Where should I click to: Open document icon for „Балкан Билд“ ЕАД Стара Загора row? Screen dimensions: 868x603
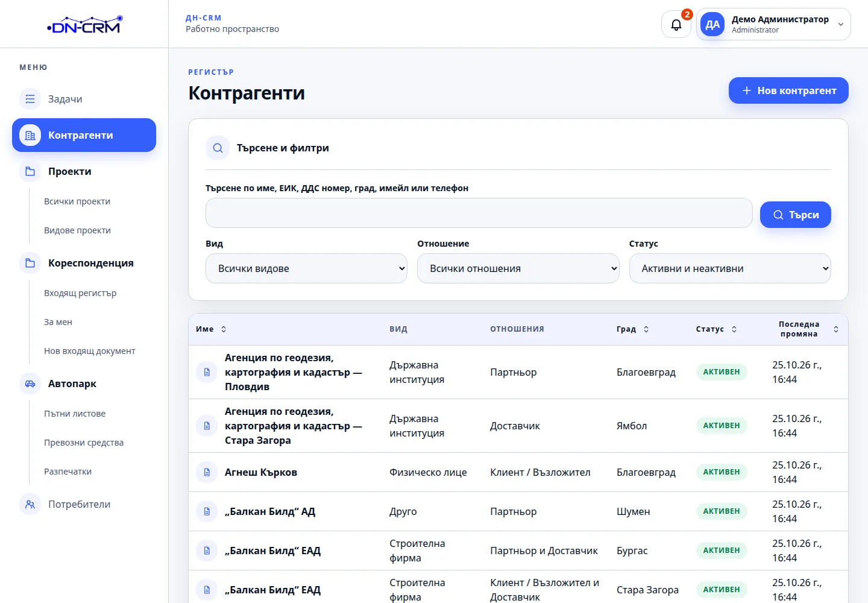pyautogui.click(x=207, y=590)
